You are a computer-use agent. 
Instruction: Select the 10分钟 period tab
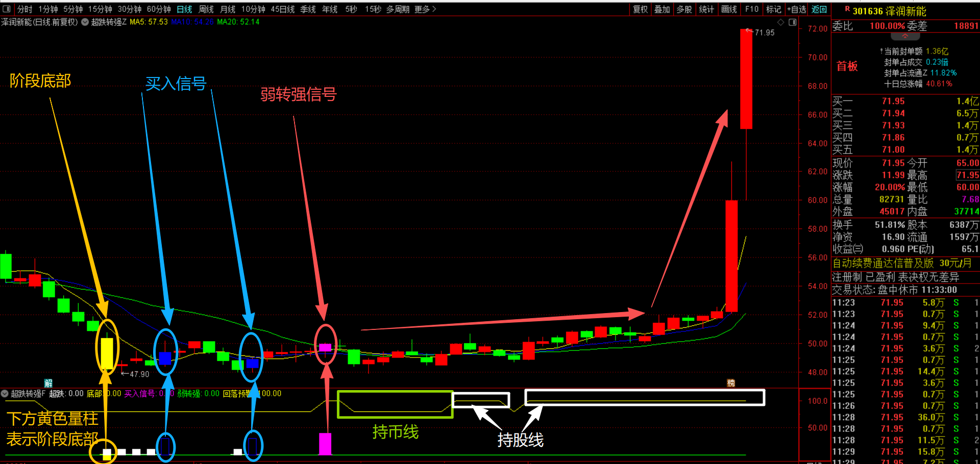click(x=253, y=9)
